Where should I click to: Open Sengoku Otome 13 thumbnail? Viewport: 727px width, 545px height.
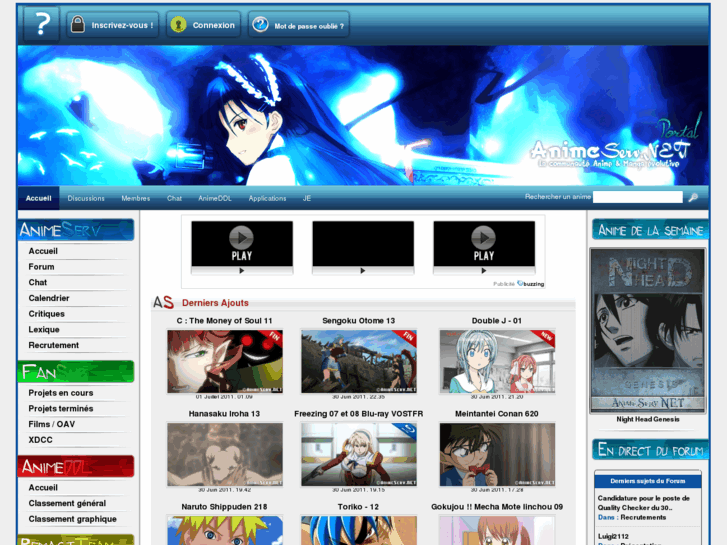point(359,362)
